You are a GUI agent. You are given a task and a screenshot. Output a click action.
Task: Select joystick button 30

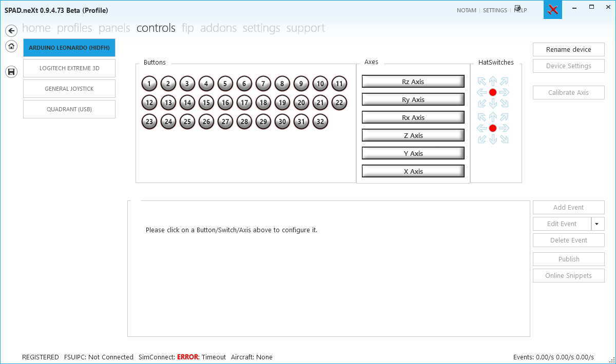282,122
